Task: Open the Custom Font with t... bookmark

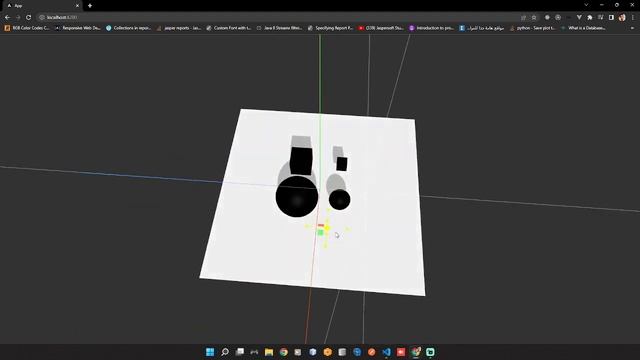Action: (229, 28)
